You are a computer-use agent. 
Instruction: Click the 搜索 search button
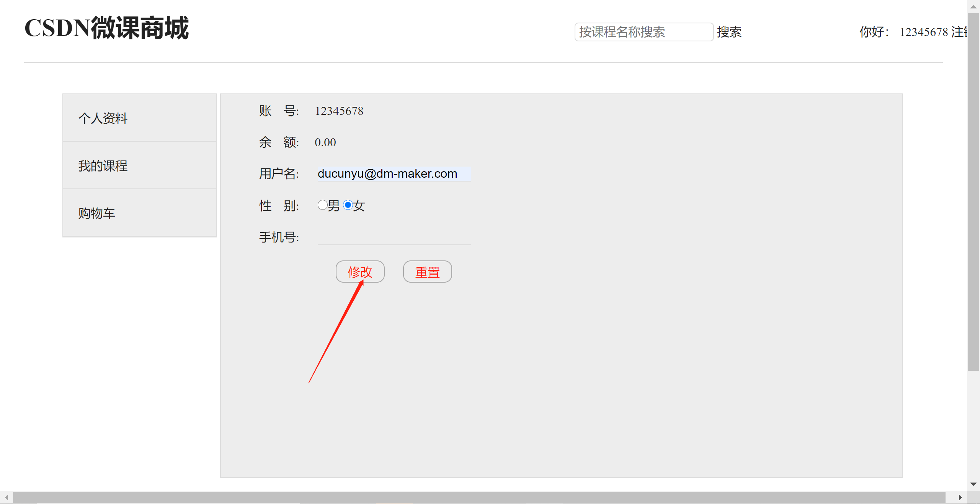click(729, 32)
